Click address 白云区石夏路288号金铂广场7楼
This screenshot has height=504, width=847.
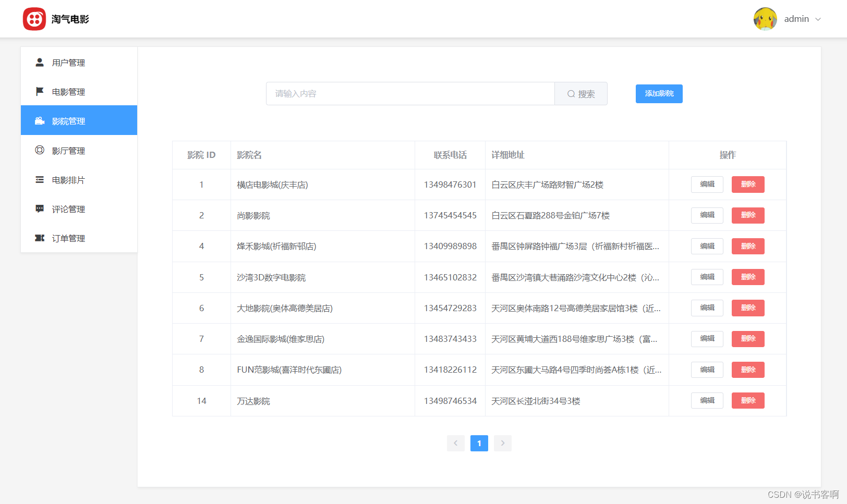coord(550,216)
